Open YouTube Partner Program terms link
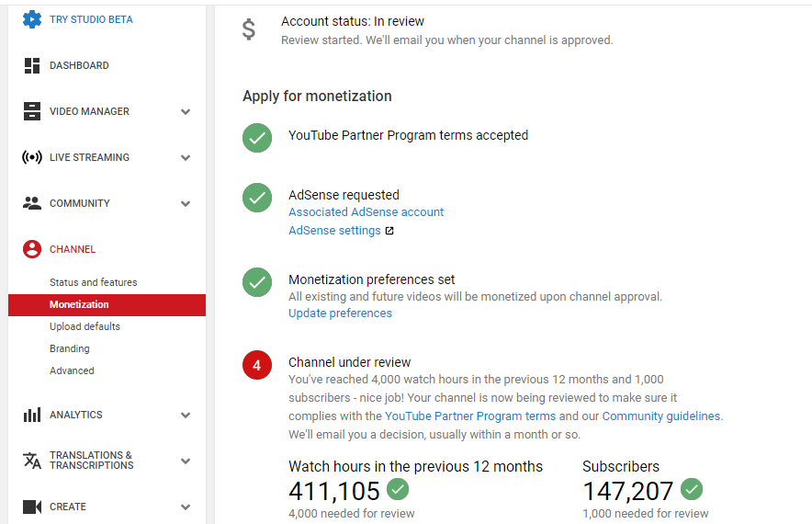The width and height of the screenshot is (812, 524). [470, 416]
